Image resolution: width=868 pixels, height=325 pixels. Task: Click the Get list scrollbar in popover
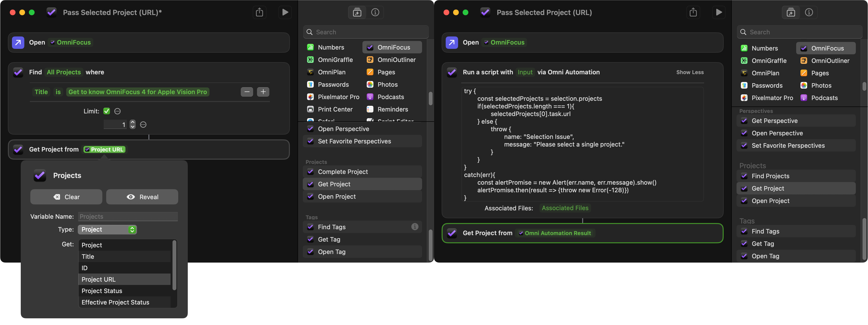coord(174,265)
